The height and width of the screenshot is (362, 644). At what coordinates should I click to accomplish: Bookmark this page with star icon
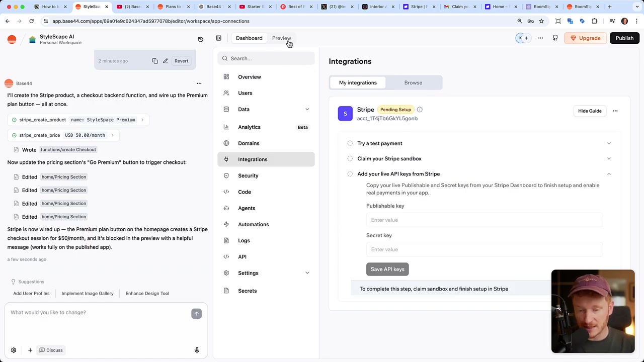(x=541, y=21)
